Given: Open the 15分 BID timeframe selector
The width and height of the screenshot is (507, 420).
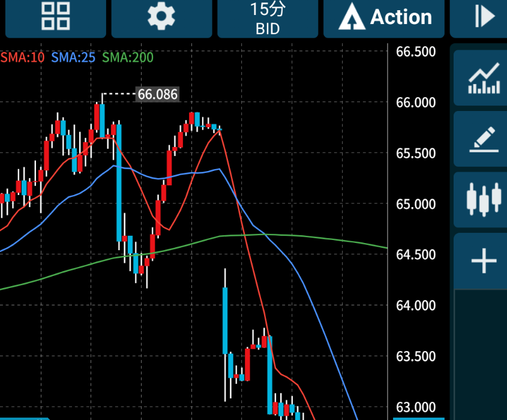Looking at the screenshot, I should [x=267, y=18].
